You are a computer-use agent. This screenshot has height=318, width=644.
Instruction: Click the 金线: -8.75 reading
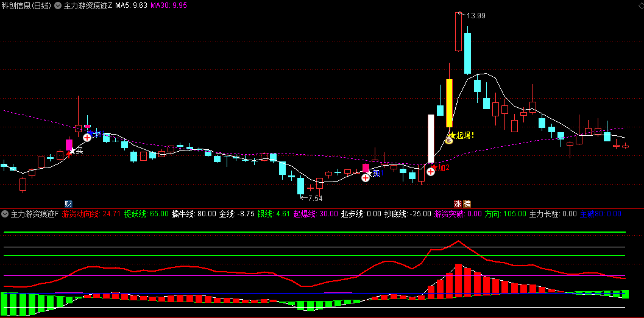(236, 214)
